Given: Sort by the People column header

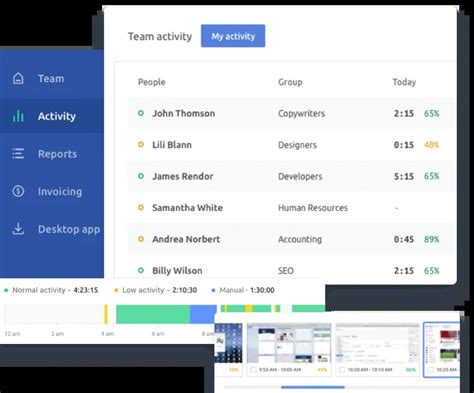Looking at the screenshot, I should click(x=152, y=82).
